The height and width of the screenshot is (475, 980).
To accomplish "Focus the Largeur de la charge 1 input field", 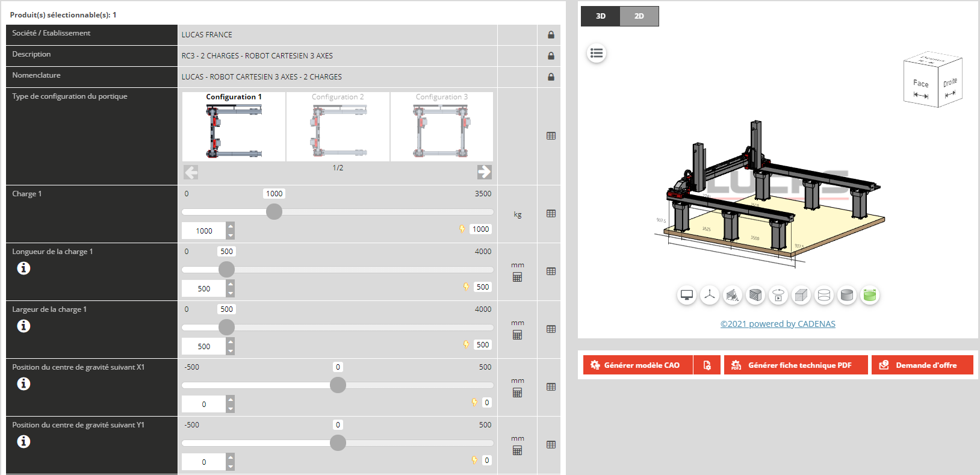I will click(x=204, y=346).
